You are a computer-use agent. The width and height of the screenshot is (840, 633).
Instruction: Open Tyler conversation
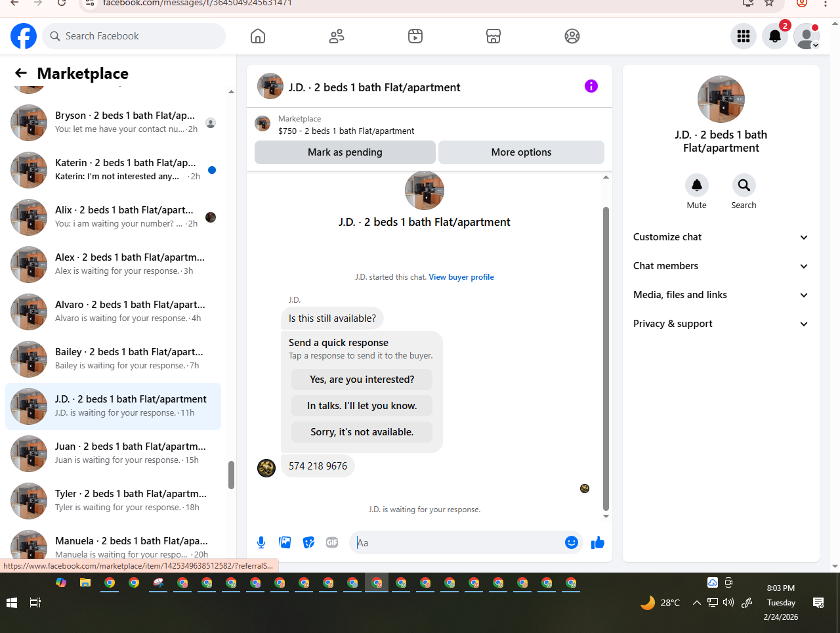(x=114, y=501)
